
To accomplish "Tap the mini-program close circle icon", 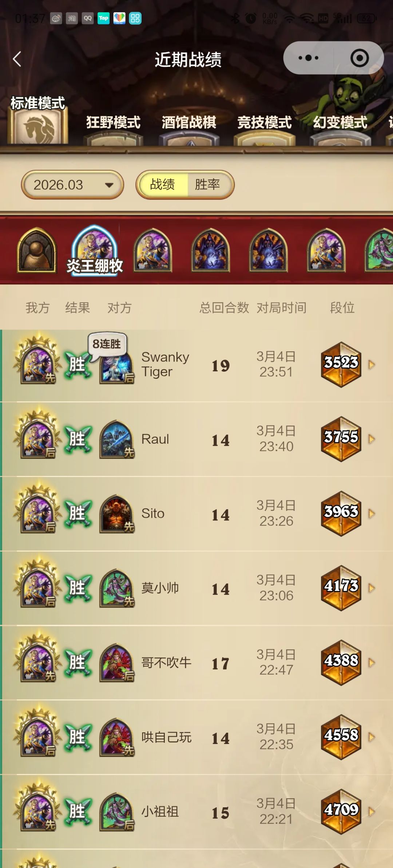I will click(360, 58).
